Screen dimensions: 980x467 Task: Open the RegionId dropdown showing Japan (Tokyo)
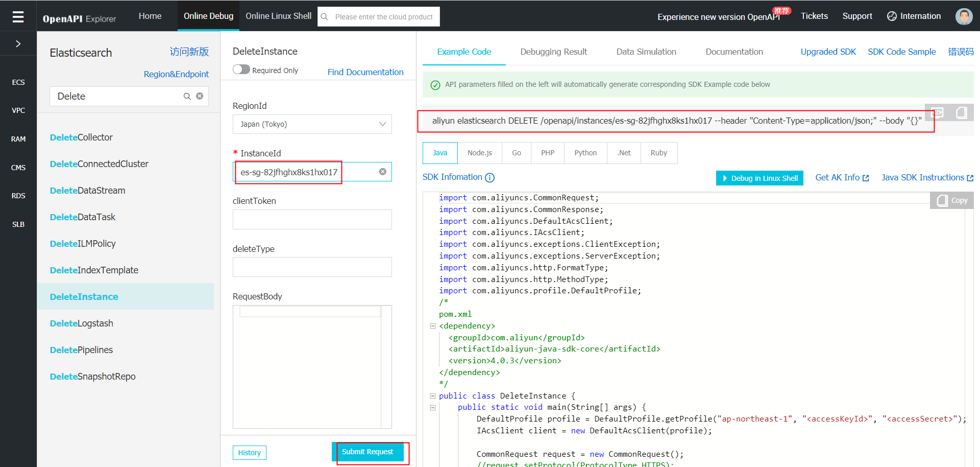tap(312, 124)
